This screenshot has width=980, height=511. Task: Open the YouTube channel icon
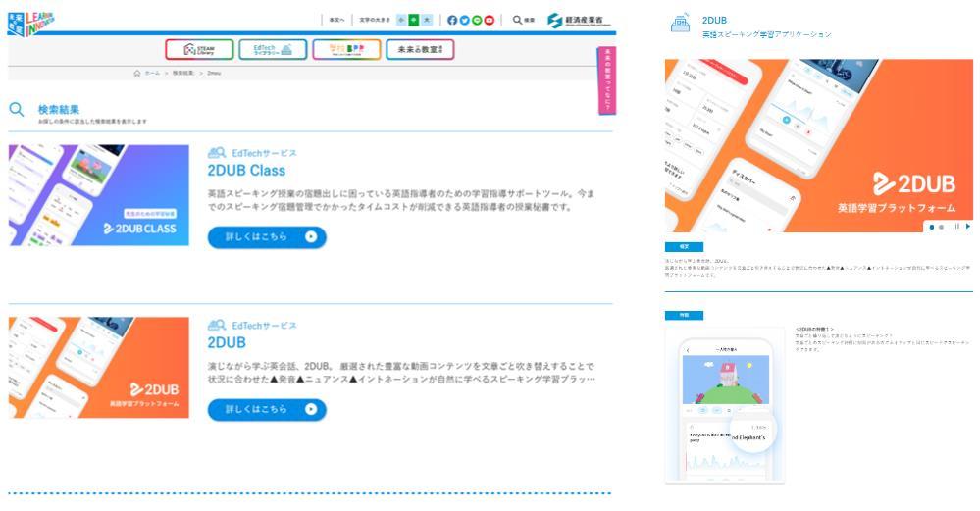(490, 20)
